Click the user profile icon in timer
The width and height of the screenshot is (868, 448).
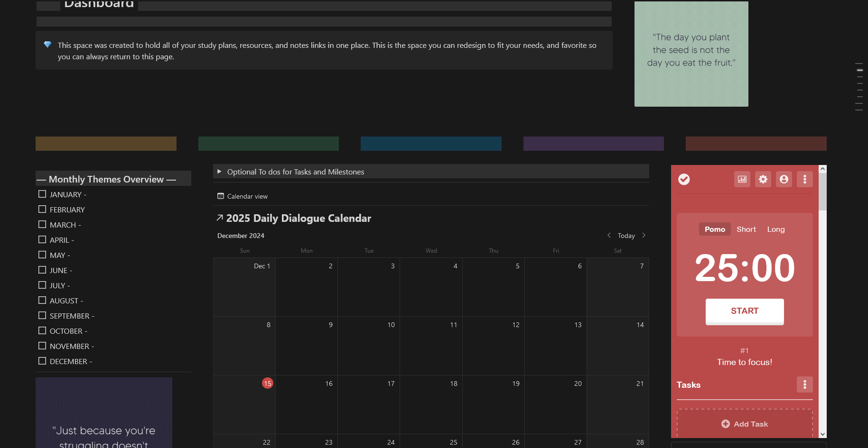[x=784, y=179]
